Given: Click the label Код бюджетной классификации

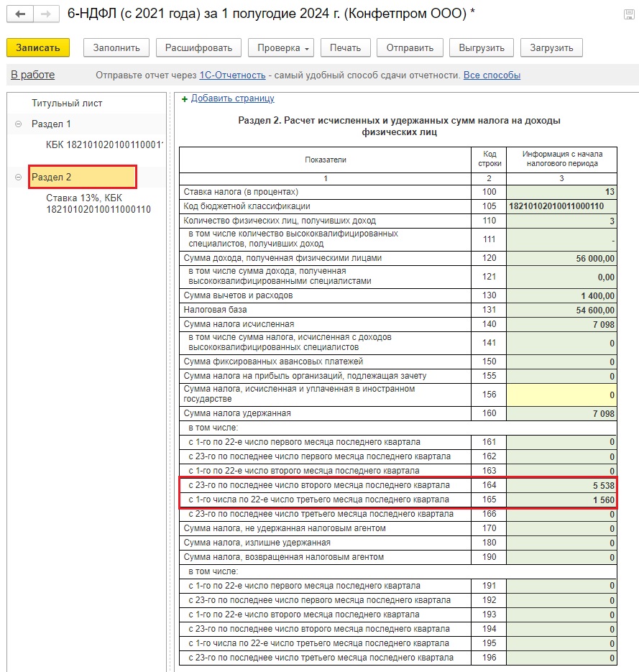Looking at the screenshot, I should click(247, 206).
